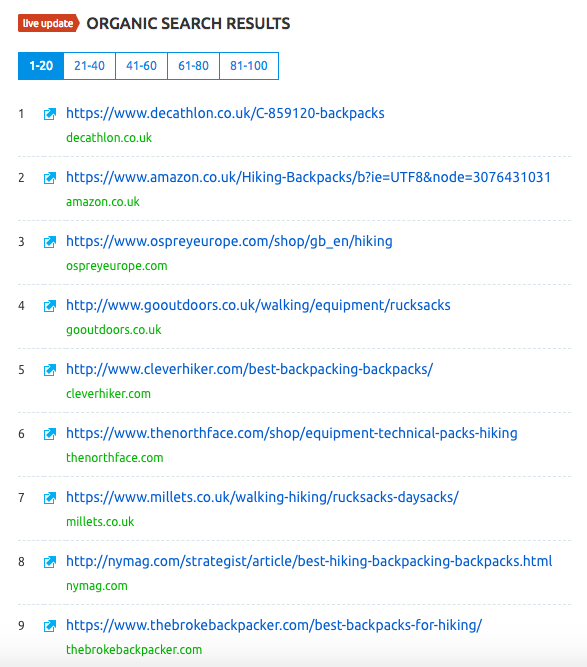Open the amazon.co.uk Hiking-Backpacks URL
The height and width of the screenshot is (667, 587).
308,177
